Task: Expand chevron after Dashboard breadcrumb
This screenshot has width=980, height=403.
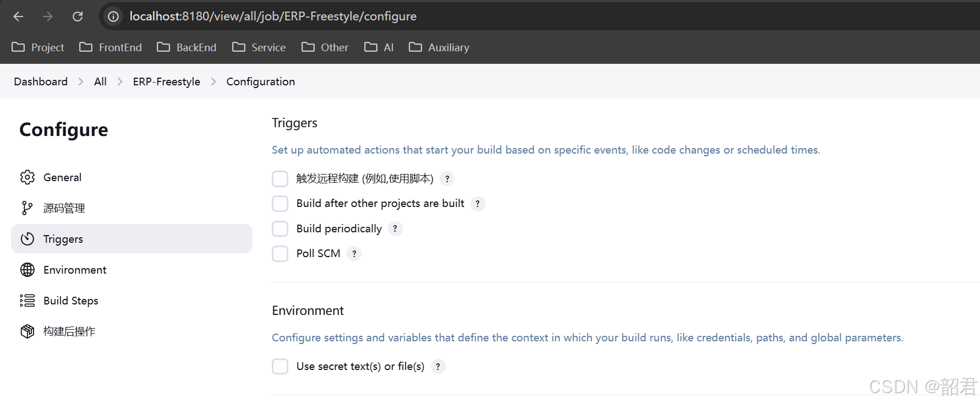Action: tap(81, 81)
